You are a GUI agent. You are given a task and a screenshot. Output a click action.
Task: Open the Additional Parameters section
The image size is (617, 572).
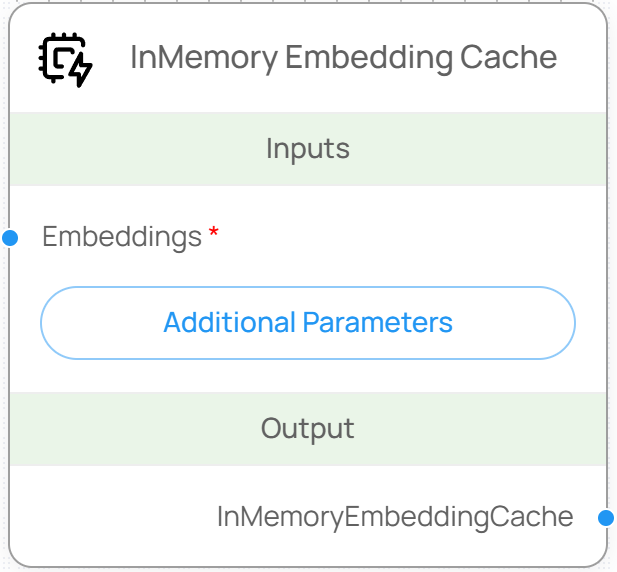pyautogui.click(x=308, y=323)
